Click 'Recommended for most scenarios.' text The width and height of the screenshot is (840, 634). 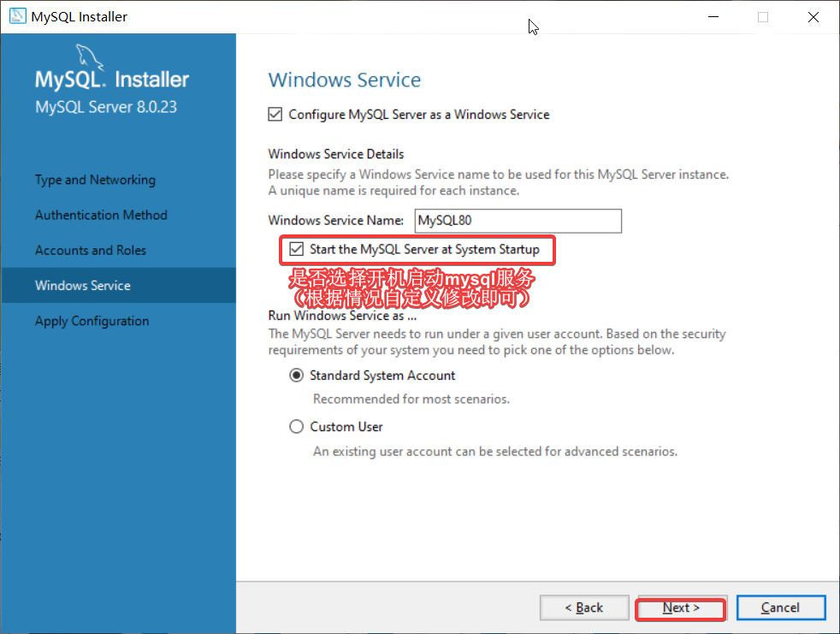411,400
